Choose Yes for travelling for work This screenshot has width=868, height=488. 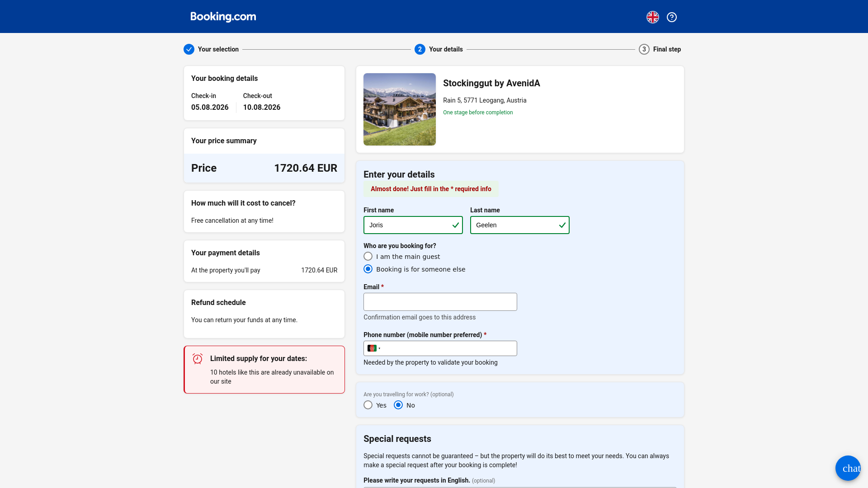click(x=368, y=405)
